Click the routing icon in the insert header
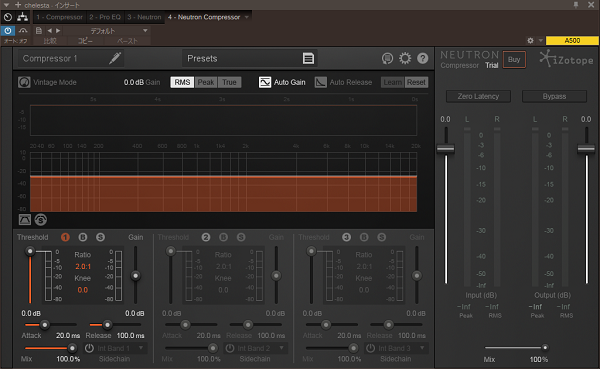 (x=23, y=17)
